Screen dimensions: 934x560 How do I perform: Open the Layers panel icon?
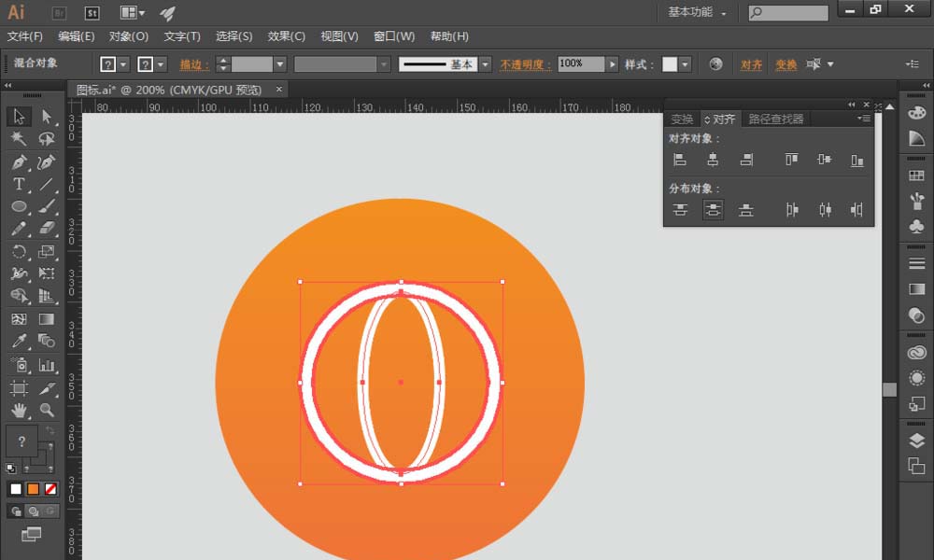pos(917,441)
